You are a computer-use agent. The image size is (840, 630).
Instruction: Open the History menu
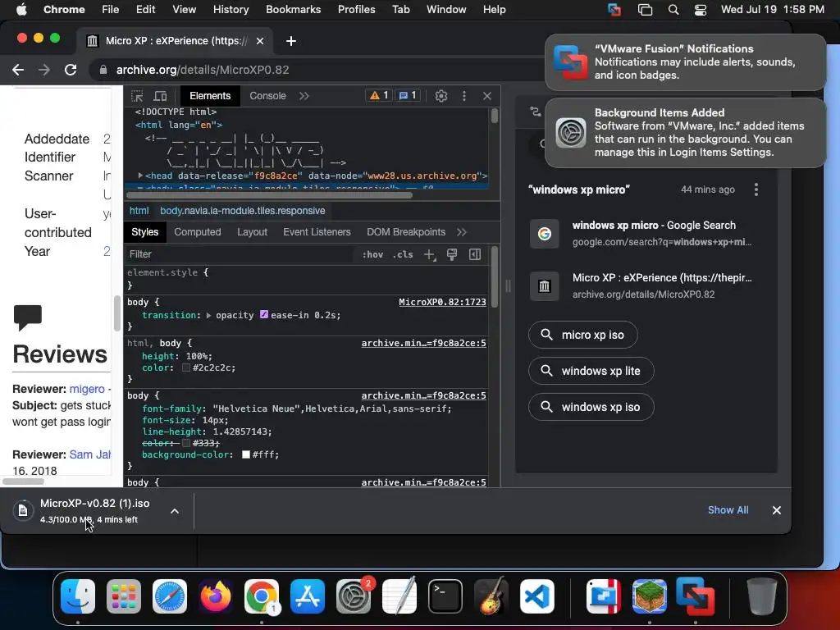click(231, 9)
